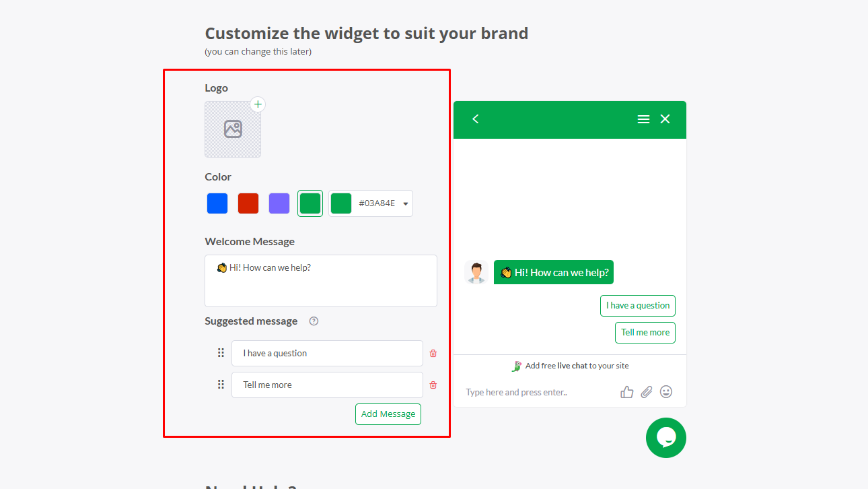
Task: Delete the "I have a question" suggested message
Action: pos(433,353)
